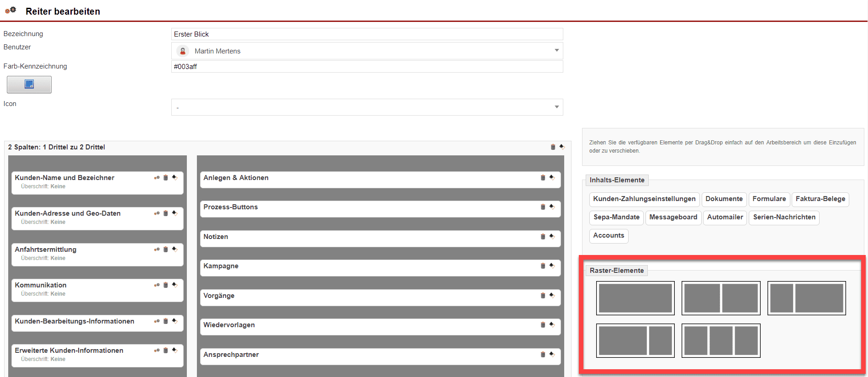Screen dimensions: 868x377
Task: Click trash icon on Ansprechpartner element
Action: (x=543, y=355)
